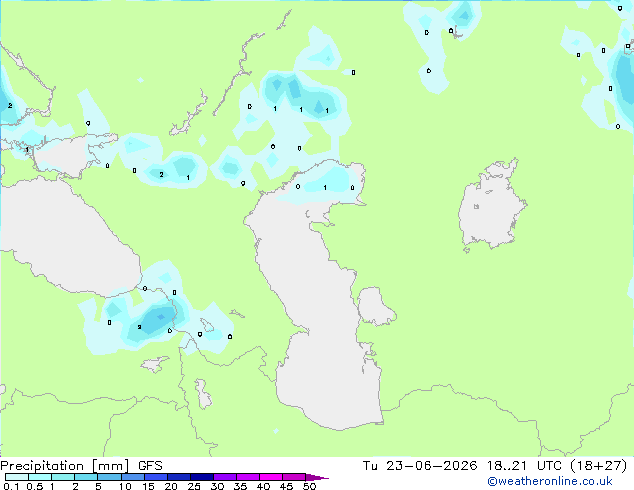Screen dimensions: 634x490
Task: Select the 5–10 mm legend color swatch
Action: pos(109,477)
